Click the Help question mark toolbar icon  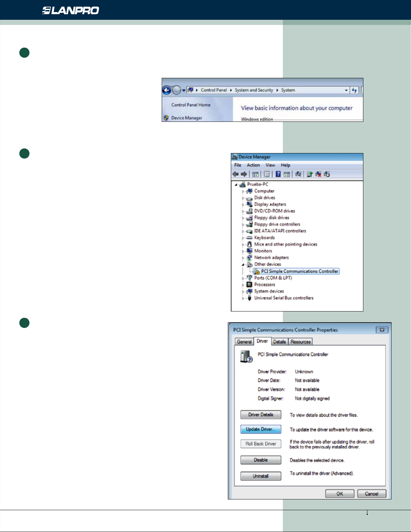coord(278,174)
